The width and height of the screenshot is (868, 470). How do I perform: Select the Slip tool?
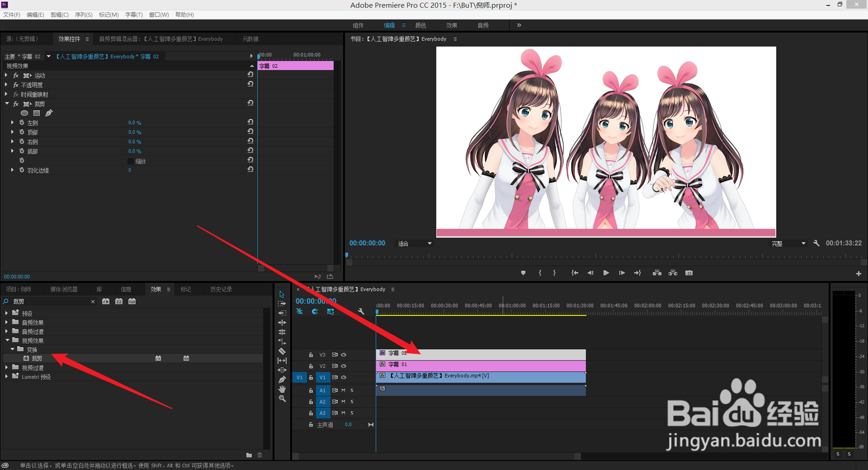pos(282,360)
